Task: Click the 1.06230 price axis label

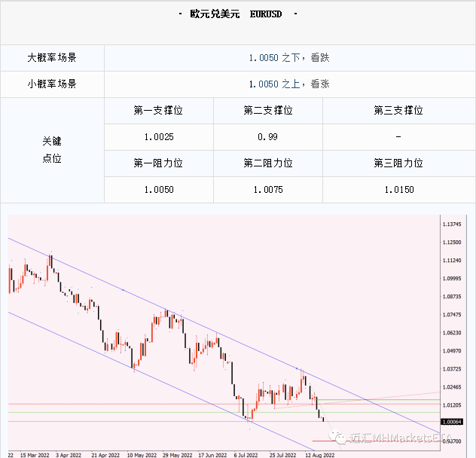Action: click(452, 333)
